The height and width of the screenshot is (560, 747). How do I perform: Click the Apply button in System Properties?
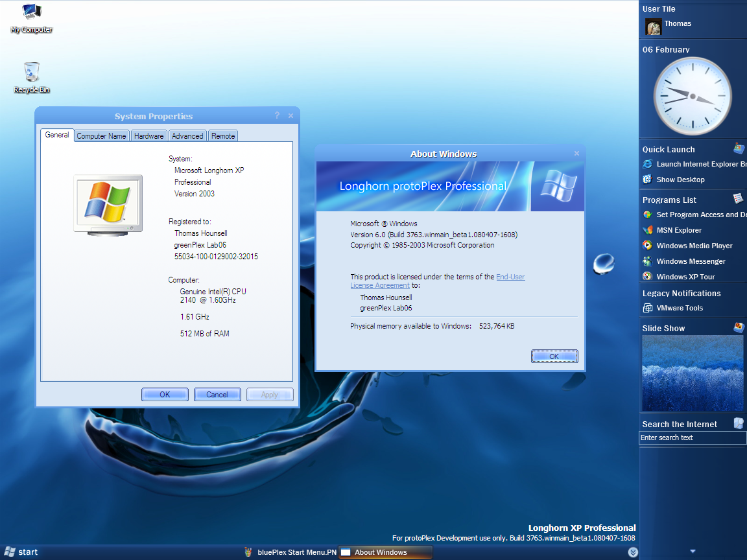(270, 395)
